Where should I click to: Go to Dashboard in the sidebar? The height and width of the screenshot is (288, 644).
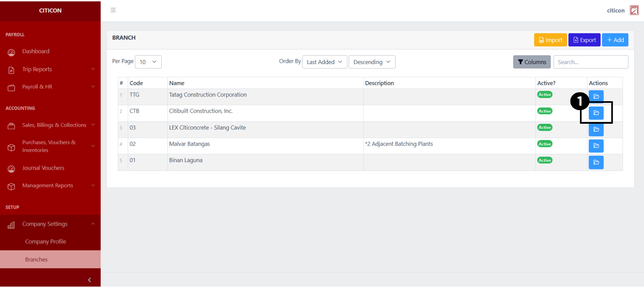pyautogui.click(x=36, y=51)
